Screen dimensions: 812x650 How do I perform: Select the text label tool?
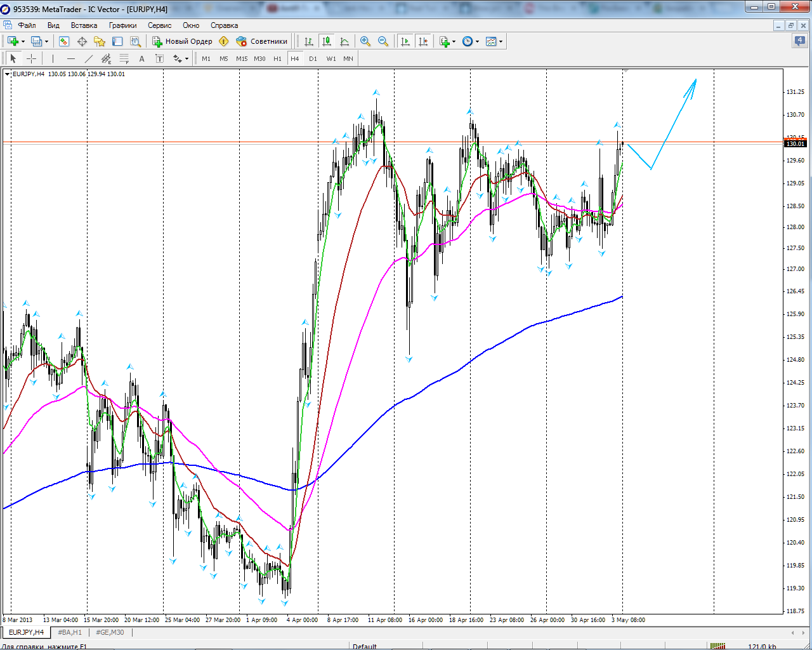141,58
